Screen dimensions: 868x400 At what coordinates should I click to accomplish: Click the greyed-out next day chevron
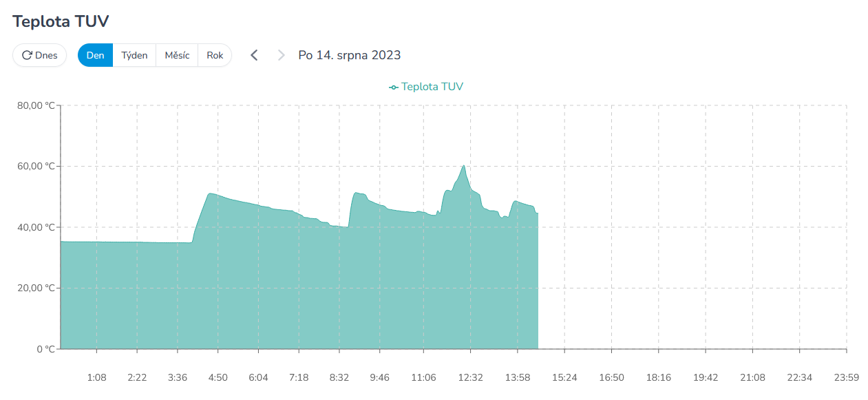[x=281, y=55]
